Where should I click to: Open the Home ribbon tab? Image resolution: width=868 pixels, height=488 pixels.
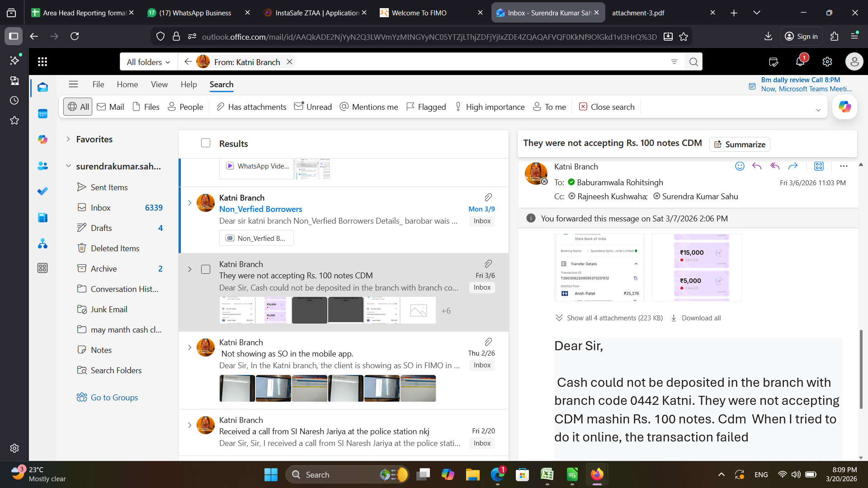click(x=127, y=84)
